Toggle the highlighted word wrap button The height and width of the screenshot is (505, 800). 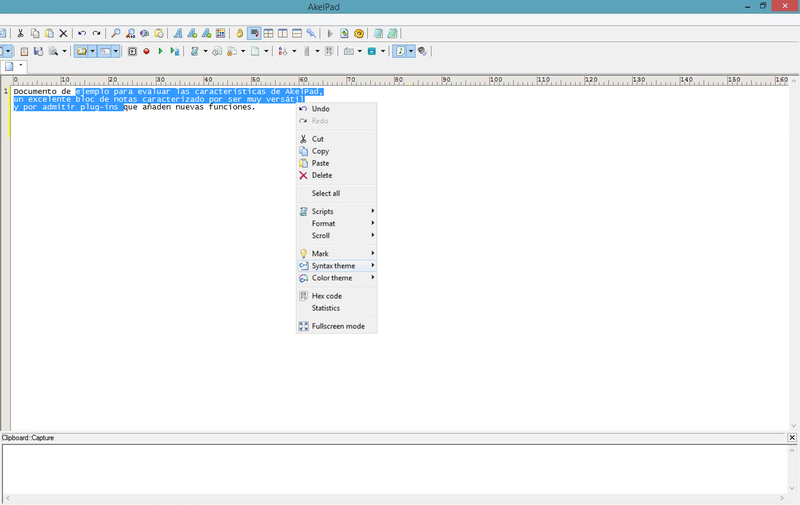pos(254,34)
